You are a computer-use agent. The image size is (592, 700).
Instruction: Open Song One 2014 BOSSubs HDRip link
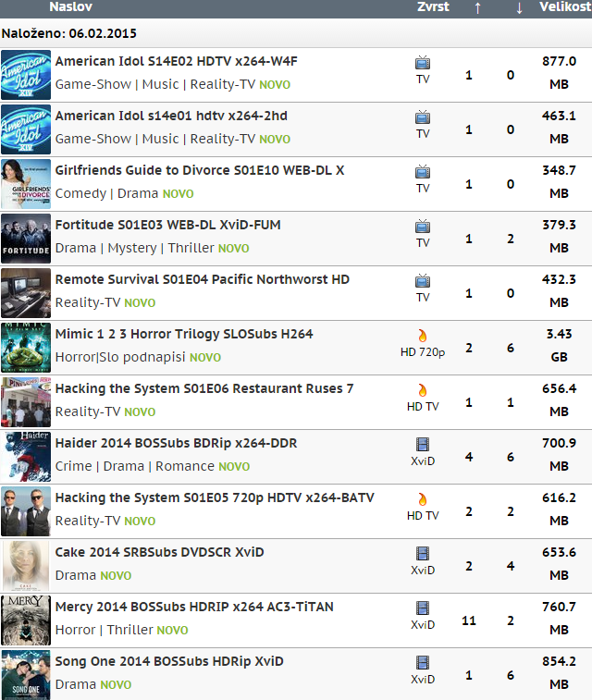pos(169,661)
